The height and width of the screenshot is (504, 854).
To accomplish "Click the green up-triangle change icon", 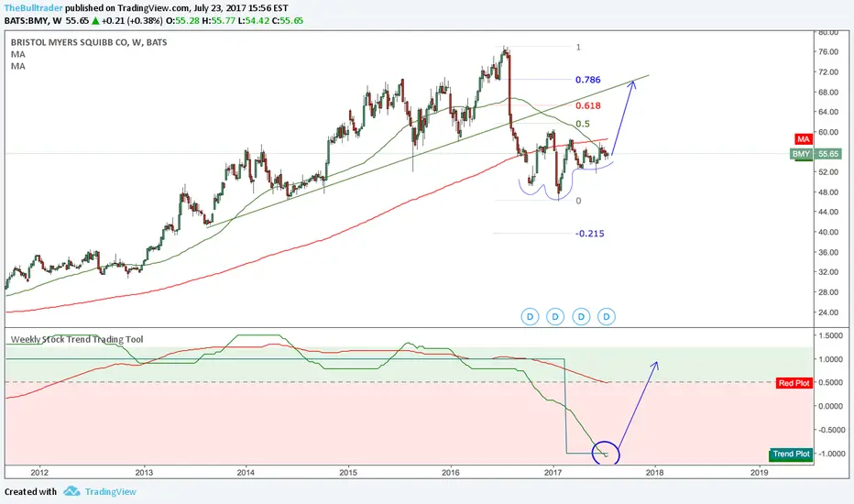I will click(95, 21).
